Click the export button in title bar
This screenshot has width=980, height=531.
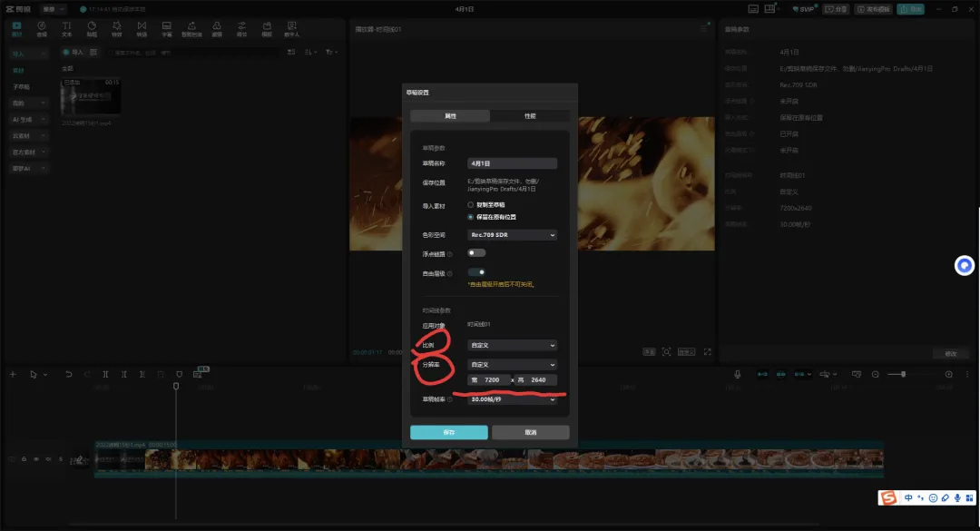(x=911, y=9)
